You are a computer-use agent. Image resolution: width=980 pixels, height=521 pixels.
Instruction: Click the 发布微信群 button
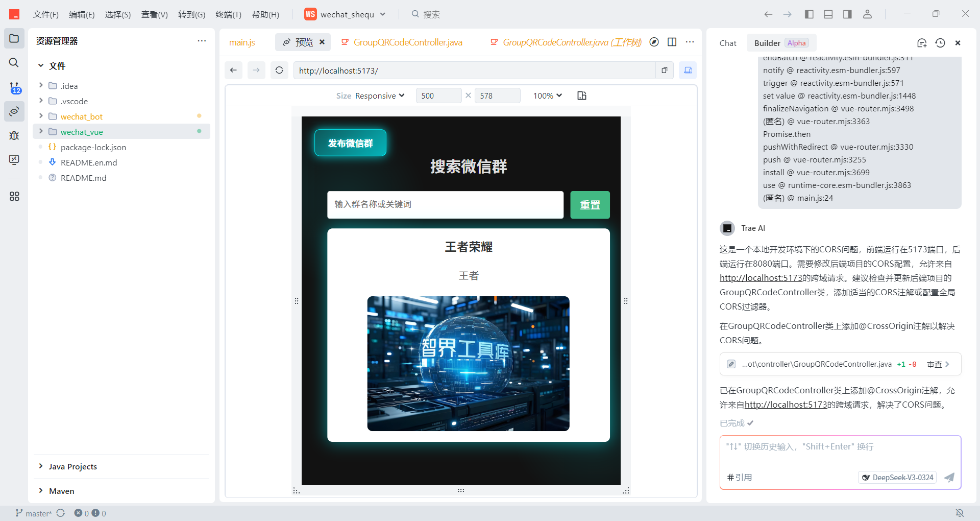(x=350, y=143)
